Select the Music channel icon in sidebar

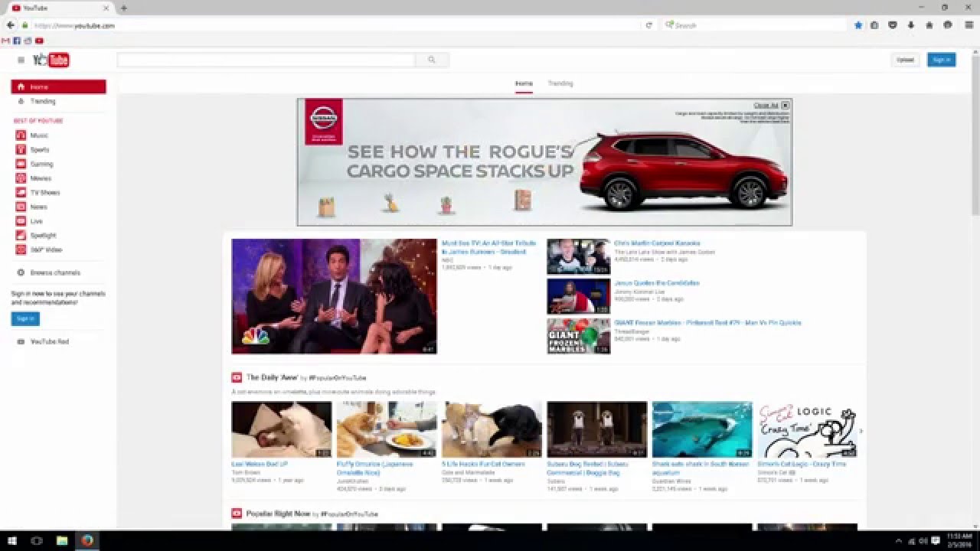pos(21,135)
